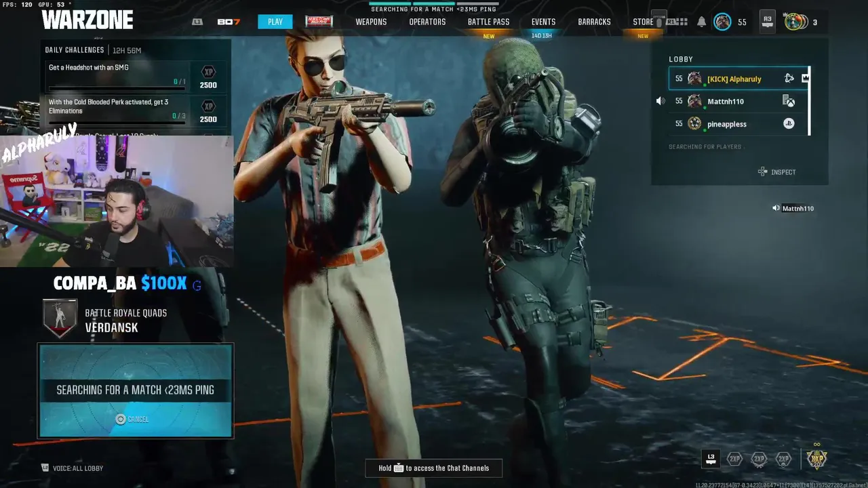Image resolution: width=868 pixels, height=488 pixels.
Task: Click the Cold Blooded challenge progress bar
Action: click(116, 123)
